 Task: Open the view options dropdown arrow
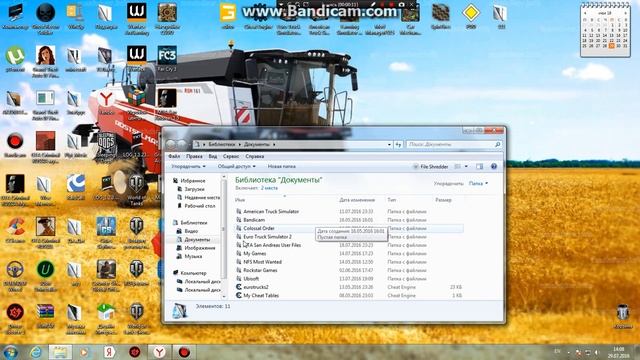coord(466,167)
